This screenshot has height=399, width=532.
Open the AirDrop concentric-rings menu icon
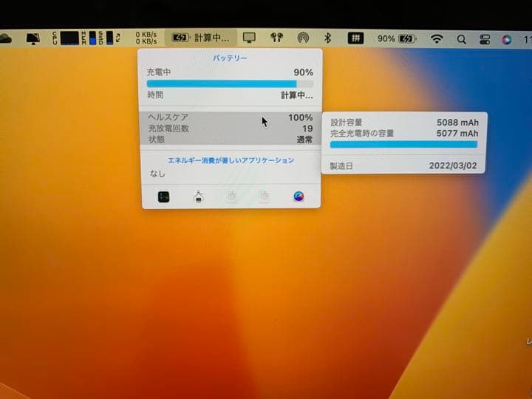pyautogui.click(x=303, y=38)
